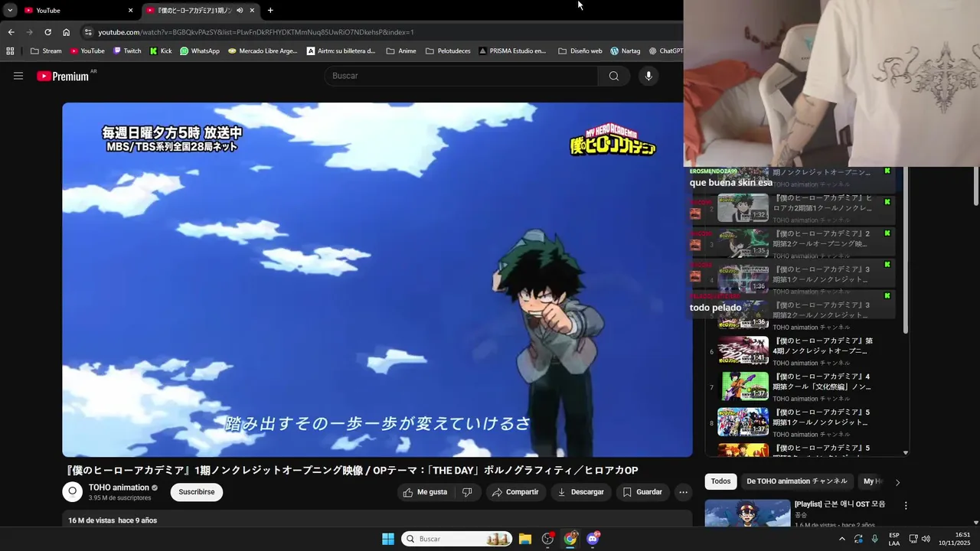Save the video with Guardar
The image size is (980, 551).
(642, 492)
